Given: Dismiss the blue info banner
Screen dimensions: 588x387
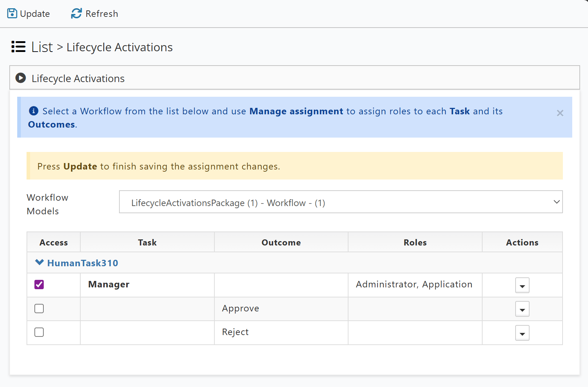Looking at the screenshot, I should pos(560,113).
